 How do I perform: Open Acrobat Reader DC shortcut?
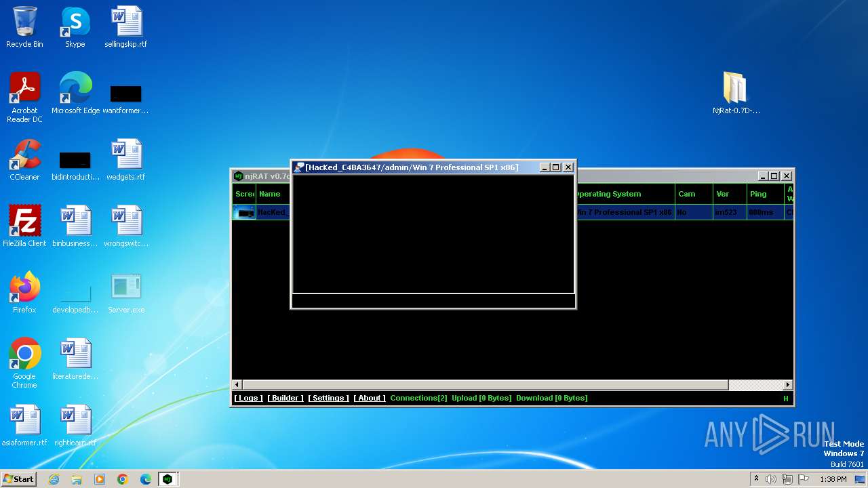click(24, 98)
